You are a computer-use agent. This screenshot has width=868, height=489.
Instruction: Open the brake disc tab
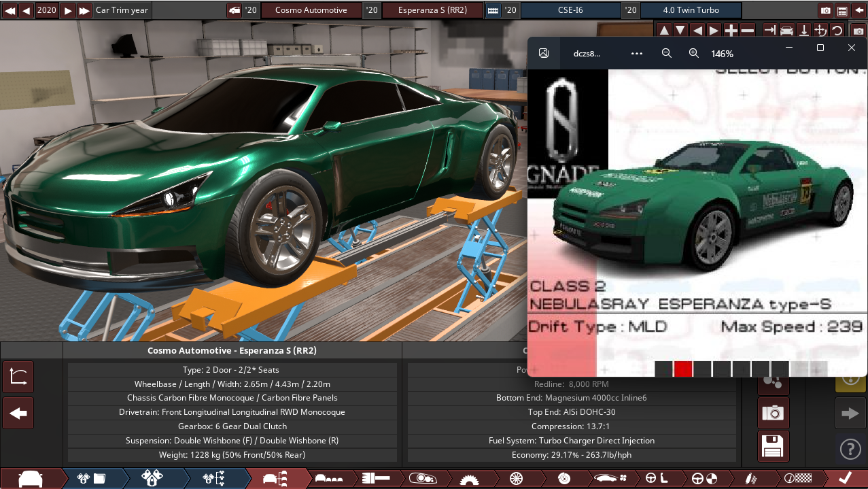coord(563,478)
